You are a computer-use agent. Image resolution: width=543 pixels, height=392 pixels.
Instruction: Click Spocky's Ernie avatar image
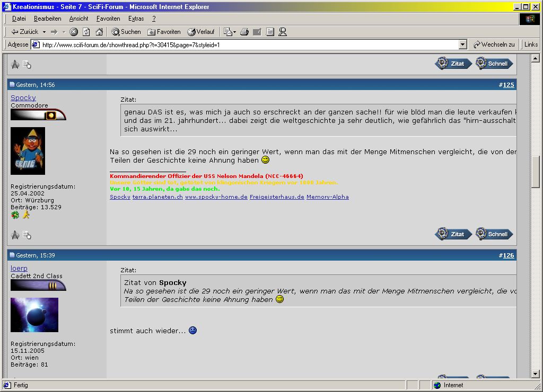tap(28, 151)
